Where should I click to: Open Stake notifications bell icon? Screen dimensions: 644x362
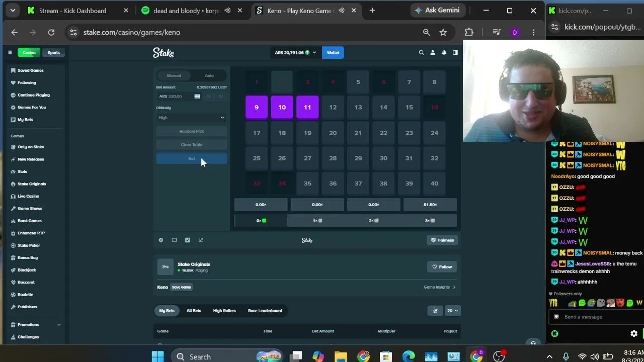click(x=444, y=52)
